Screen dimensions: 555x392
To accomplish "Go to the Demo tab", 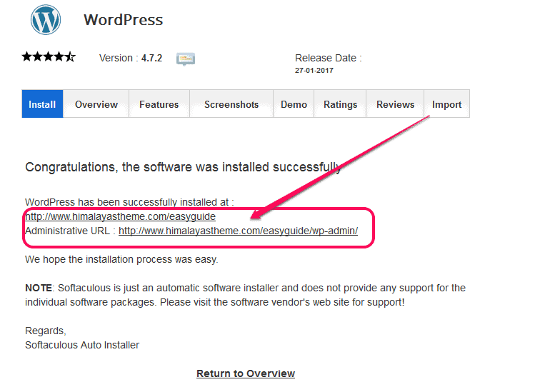I will 294,104.
